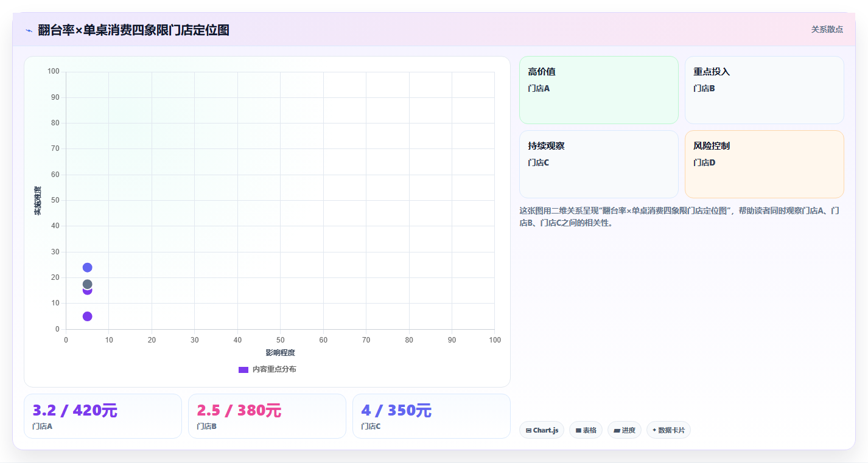Toggle the 内容重点分布 legend label
Screen dimensions: 868x463
pos(275,370)
